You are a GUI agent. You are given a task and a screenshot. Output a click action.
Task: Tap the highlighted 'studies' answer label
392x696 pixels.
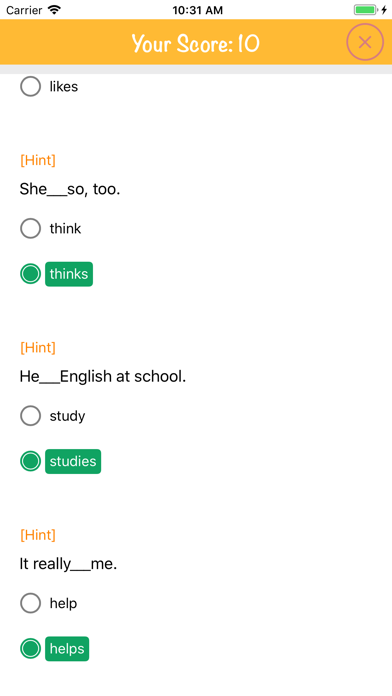click(73, 461)
